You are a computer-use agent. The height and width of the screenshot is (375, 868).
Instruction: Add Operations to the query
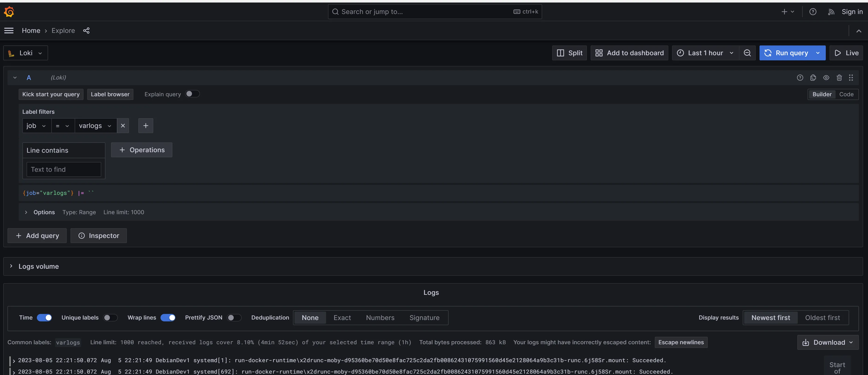coord(142,150)
